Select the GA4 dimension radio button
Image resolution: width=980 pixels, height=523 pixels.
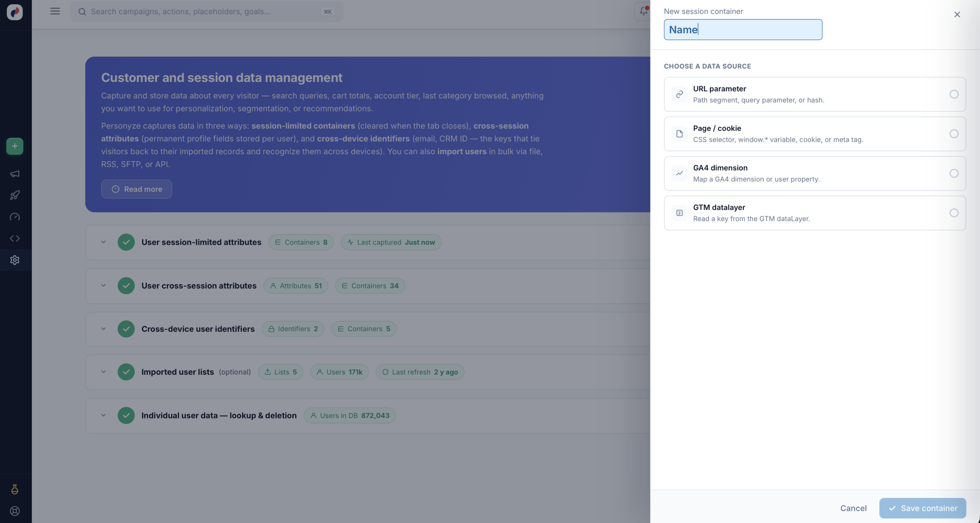point(954,173)
